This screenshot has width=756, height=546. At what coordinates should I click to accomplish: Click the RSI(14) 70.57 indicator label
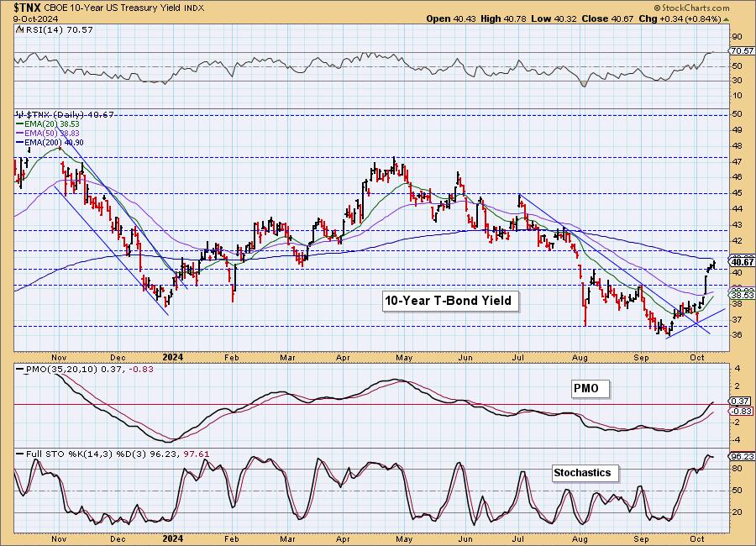coord(58,29)
